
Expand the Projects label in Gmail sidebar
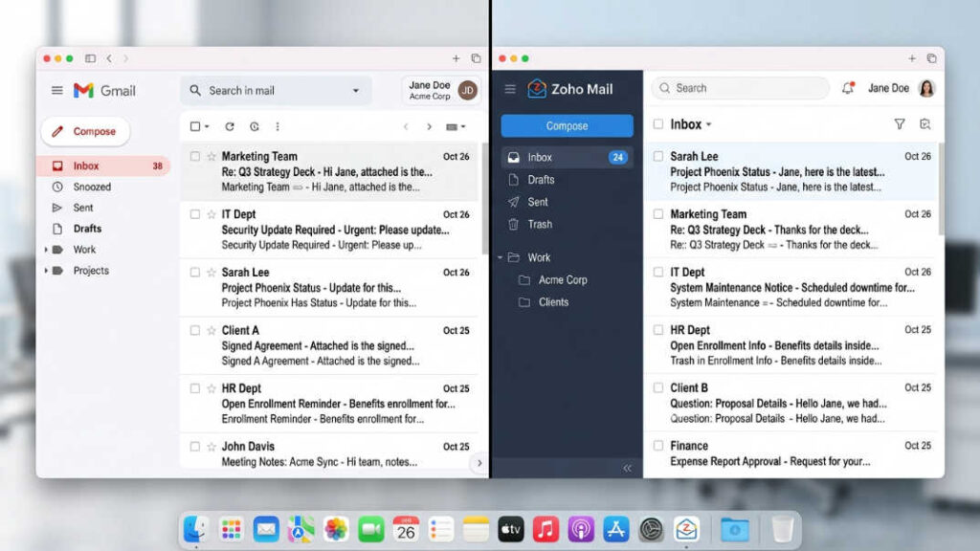click(46, 271)
